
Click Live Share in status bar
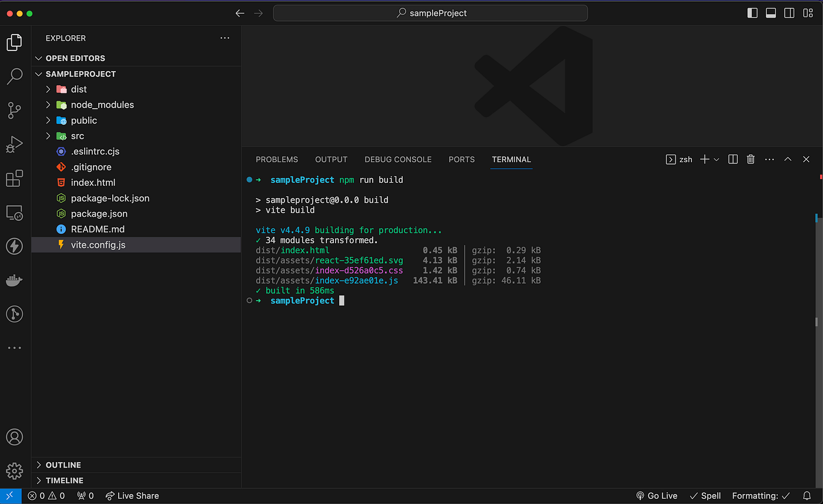point(132,496)
